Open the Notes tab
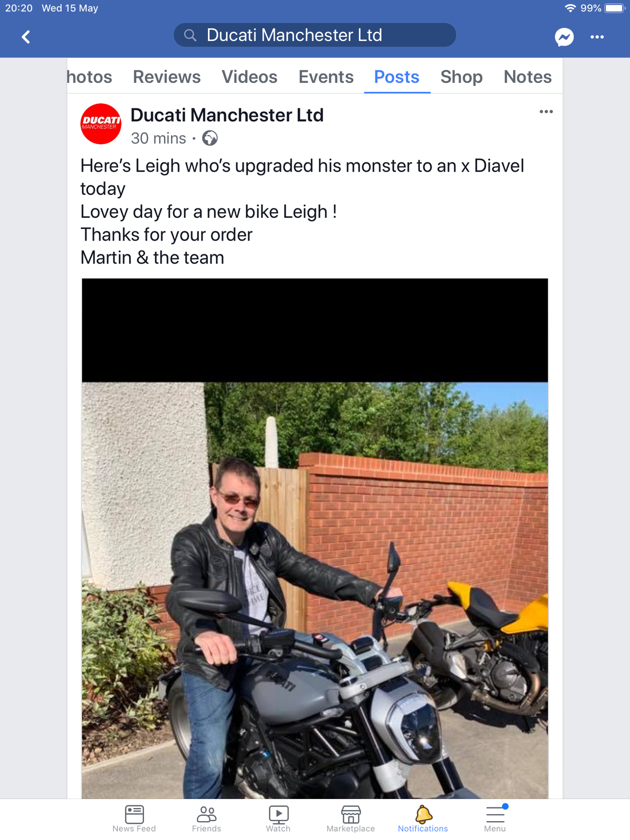Screen dimensions: 630x840 (528, 77)
